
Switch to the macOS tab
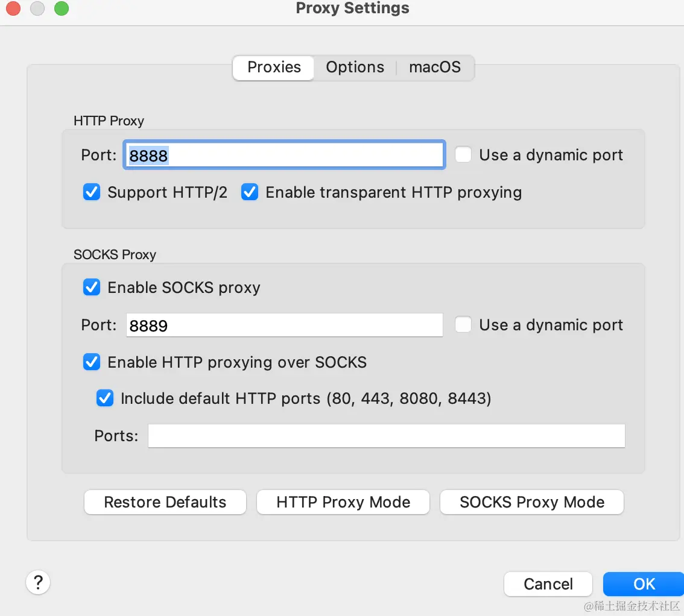tap(434, 68)
